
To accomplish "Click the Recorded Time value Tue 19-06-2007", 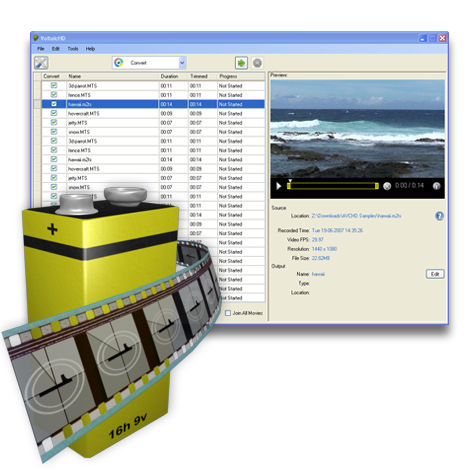I will 337,230.
